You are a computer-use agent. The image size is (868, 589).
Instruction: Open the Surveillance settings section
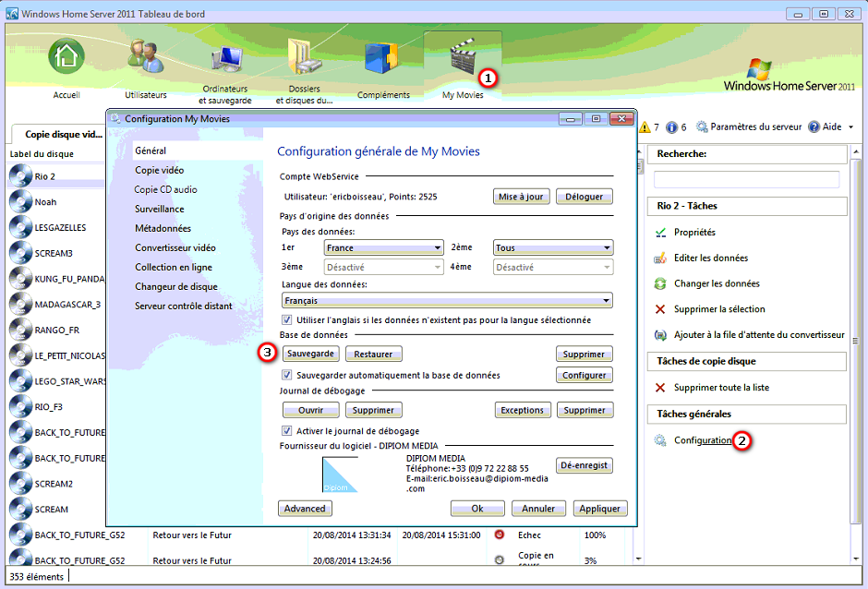point(160,209)
